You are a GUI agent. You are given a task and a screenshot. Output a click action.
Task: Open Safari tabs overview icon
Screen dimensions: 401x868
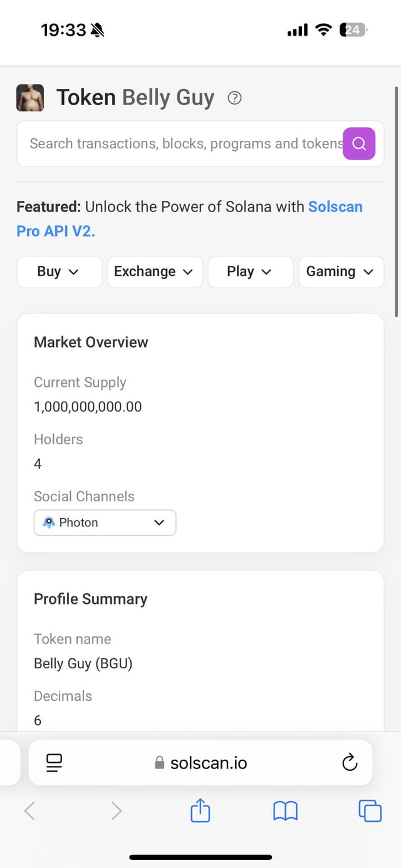point(370,811)
